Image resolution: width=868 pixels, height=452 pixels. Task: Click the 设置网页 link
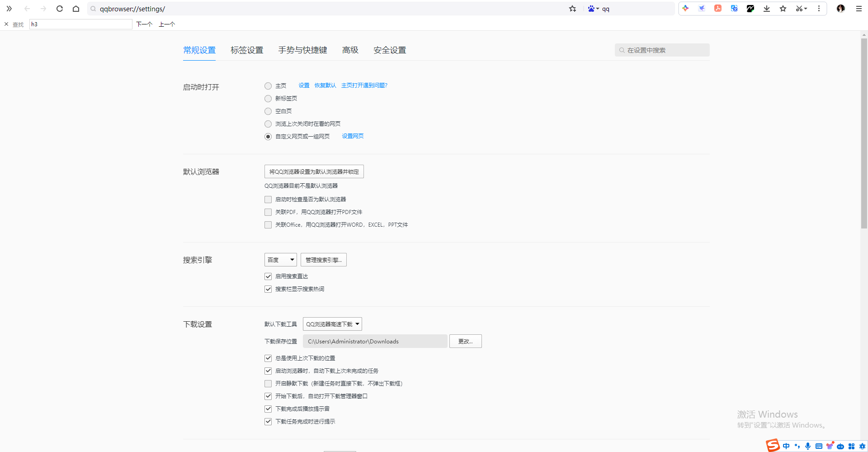pos(353,136)
